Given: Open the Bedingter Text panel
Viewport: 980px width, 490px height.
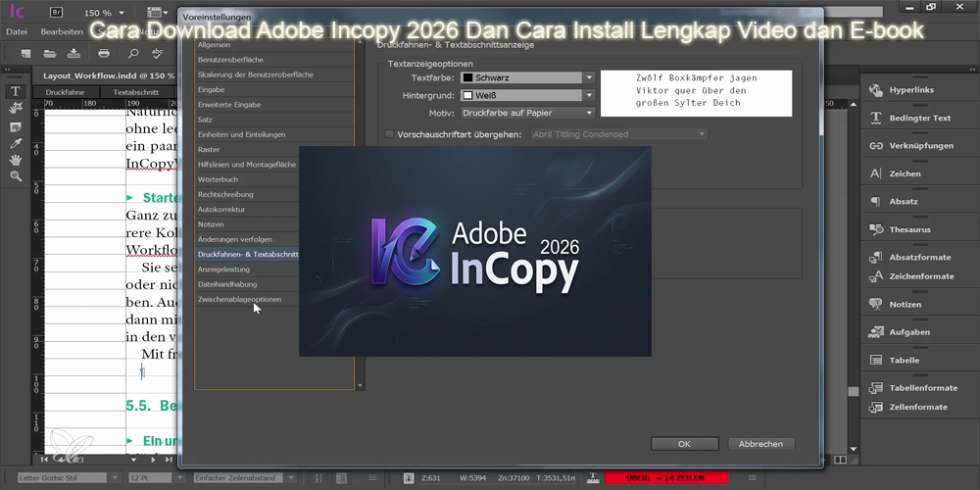Looking at the screenshot, I should click(910, 118).
